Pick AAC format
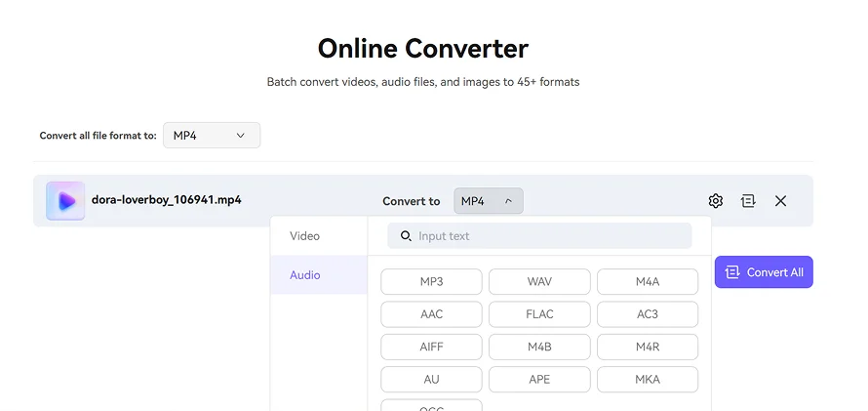Image resolution: width=868 pixels, height=411 pixels. pos(431,314)
